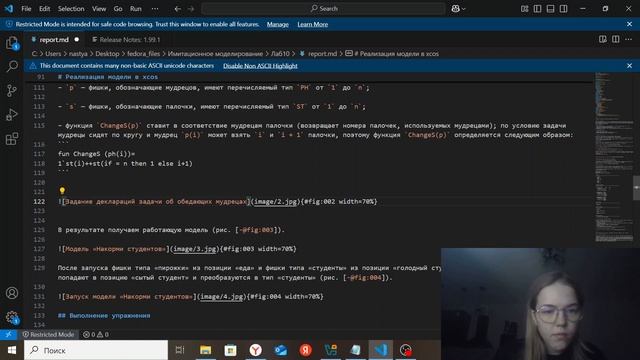This screenshot has width=640, height=360.
Task: Toggle bottom Panel visibility
Action: pyautogui.click(x=551, y=9)
